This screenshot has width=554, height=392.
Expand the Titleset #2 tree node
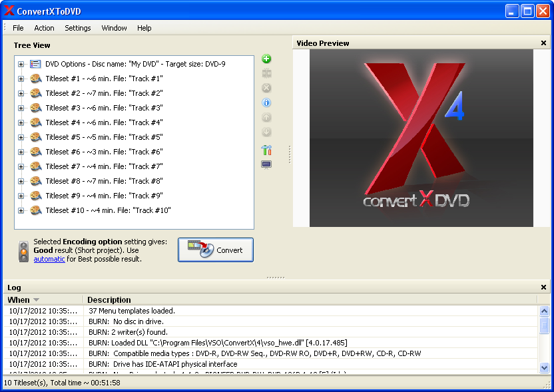(21, 94)
